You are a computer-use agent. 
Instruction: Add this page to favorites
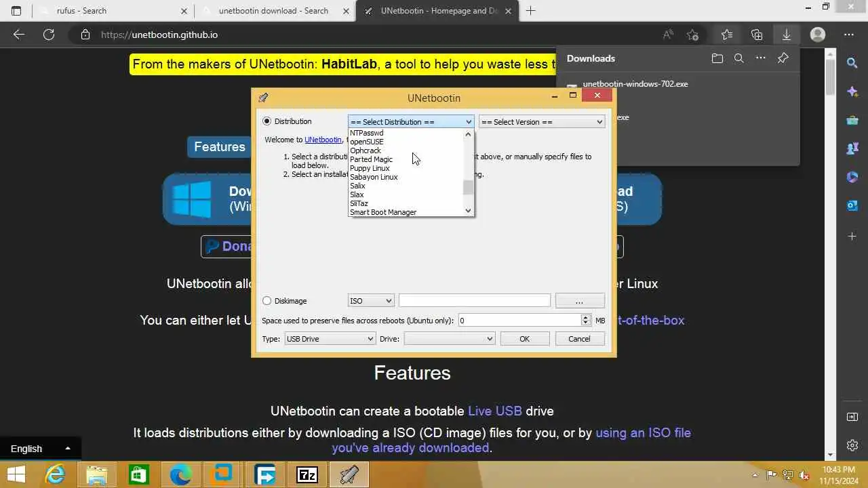click(x=692, y=35)
